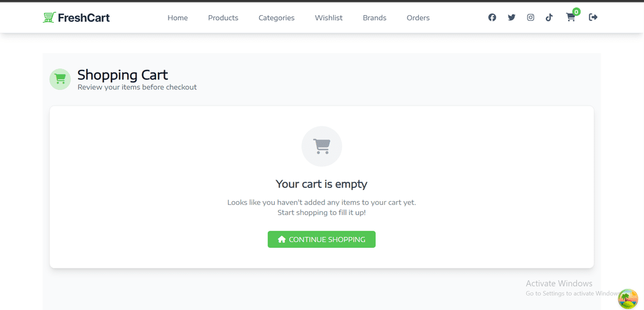Click the gray empty cart illustration
Image resolution: width=644 pixels, height=310 pixels.
pos(321,147)
